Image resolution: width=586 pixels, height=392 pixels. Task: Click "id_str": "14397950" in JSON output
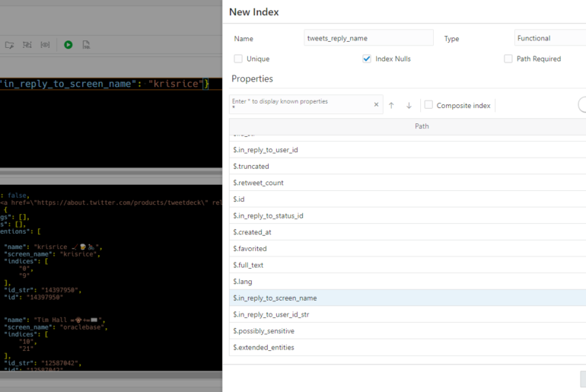(42, 290)
